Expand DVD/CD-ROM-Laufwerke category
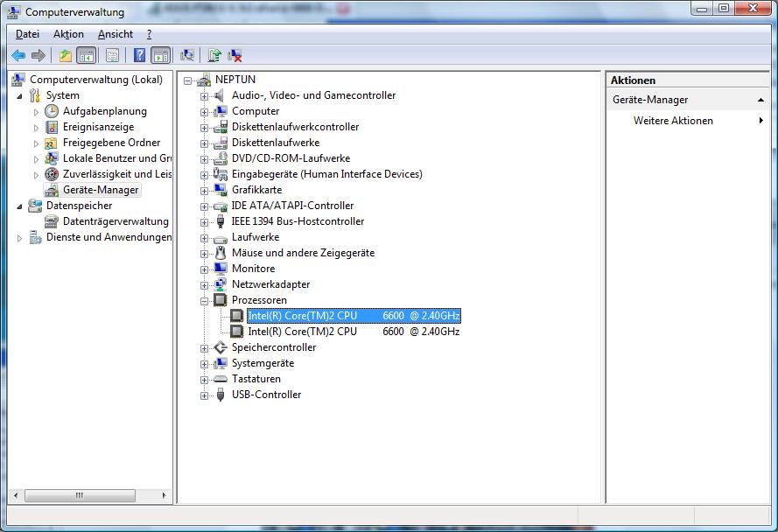 click(x=204, y=159)
